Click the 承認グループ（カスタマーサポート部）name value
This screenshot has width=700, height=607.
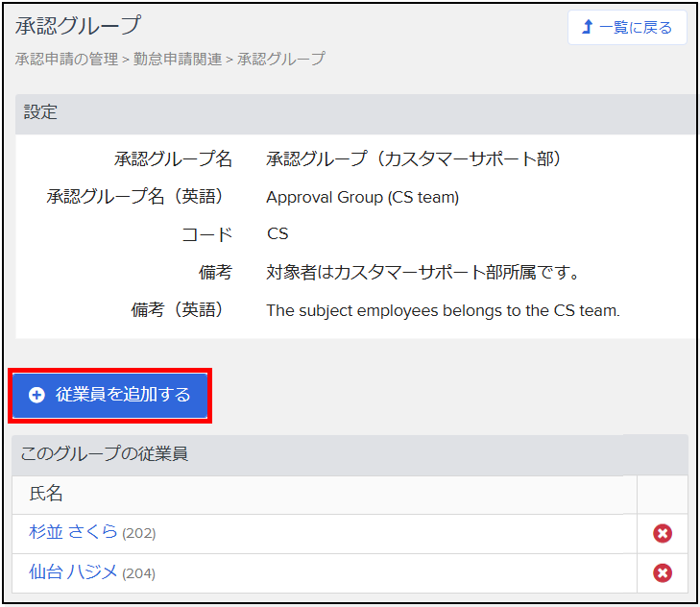click(414, 159)
